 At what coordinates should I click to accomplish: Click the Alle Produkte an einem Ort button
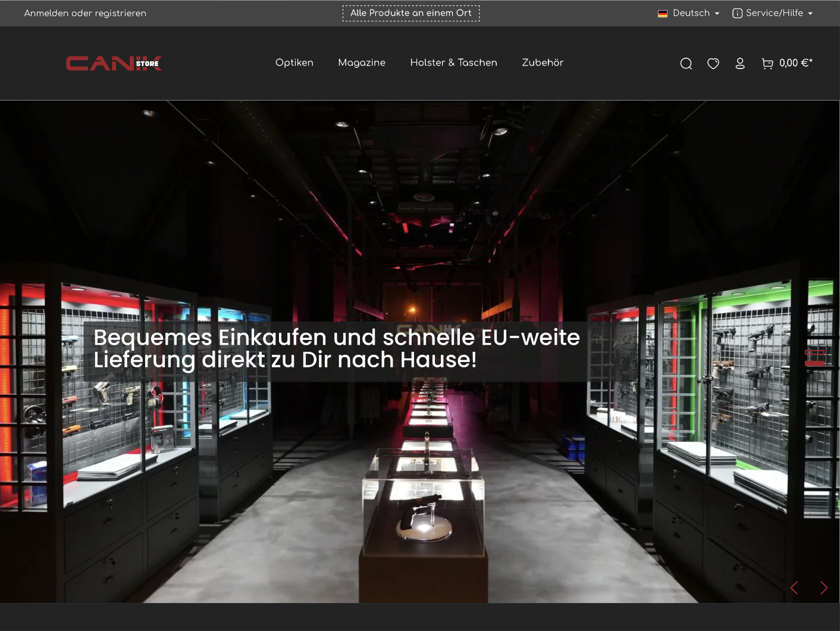point(411,13)
